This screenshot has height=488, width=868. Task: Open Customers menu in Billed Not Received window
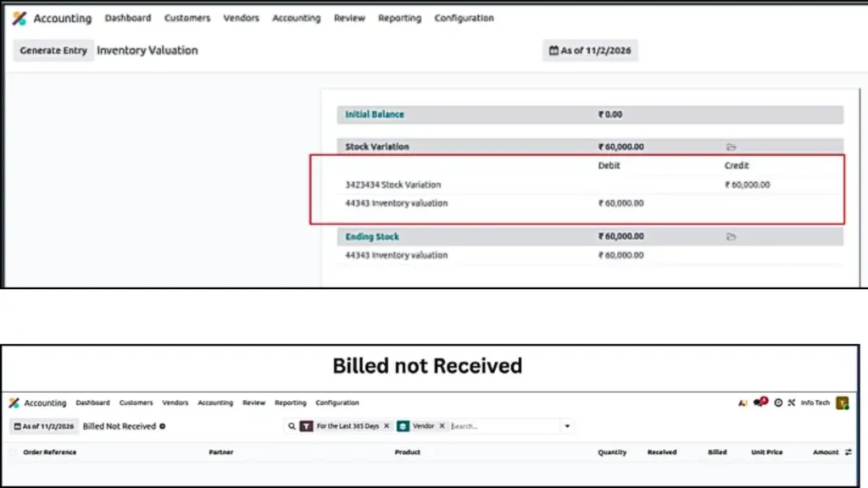136,402
